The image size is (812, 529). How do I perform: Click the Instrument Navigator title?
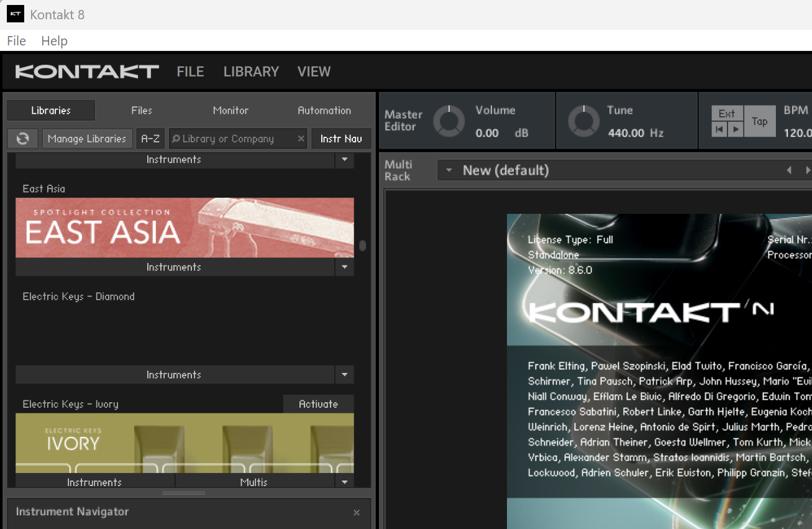72,512
